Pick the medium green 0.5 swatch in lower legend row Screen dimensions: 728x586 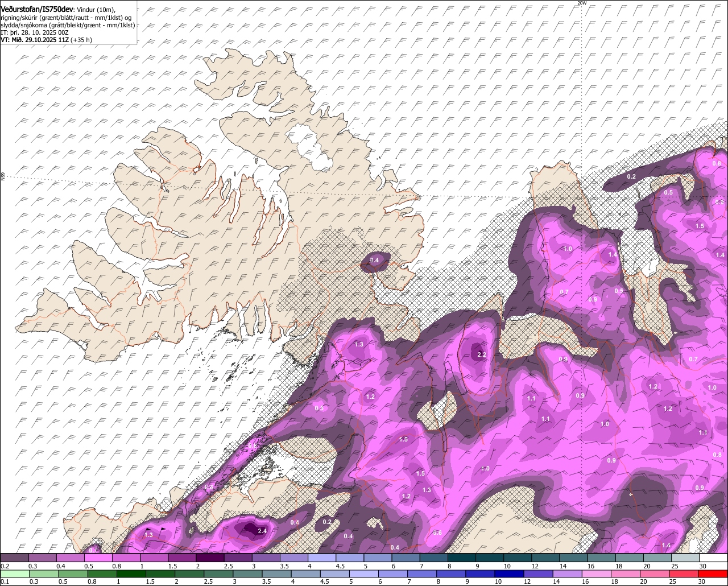(73, 574)
